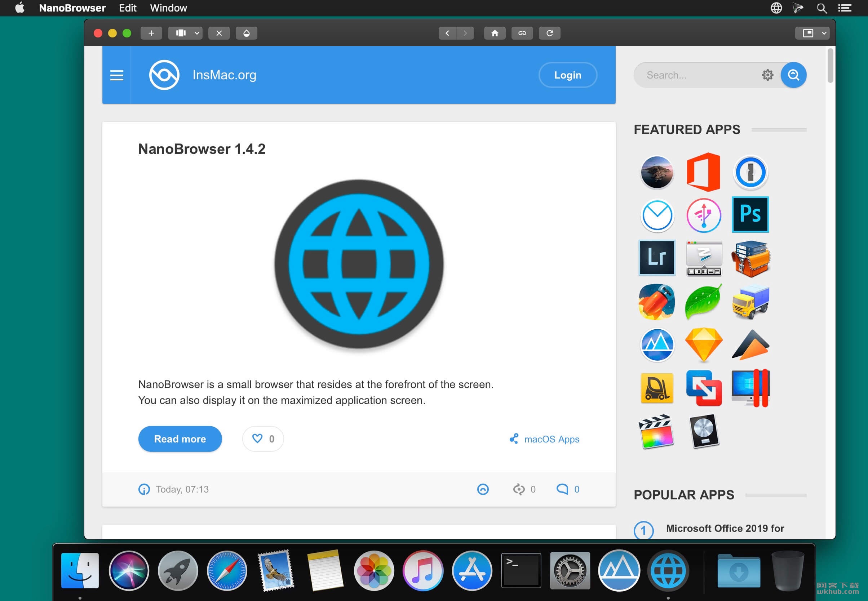Launch Safari from the Dock
Image resolution: width=868 pixels, height=601 pixels.
(x=227, y=570)
